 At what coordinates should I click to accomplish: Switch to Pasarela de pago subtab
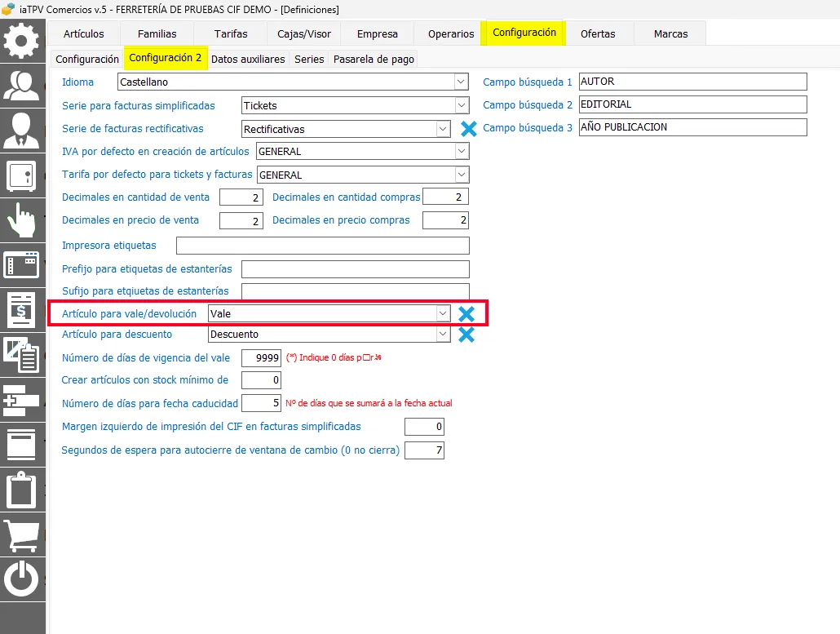pyautogui.click(x=374, y=59)
